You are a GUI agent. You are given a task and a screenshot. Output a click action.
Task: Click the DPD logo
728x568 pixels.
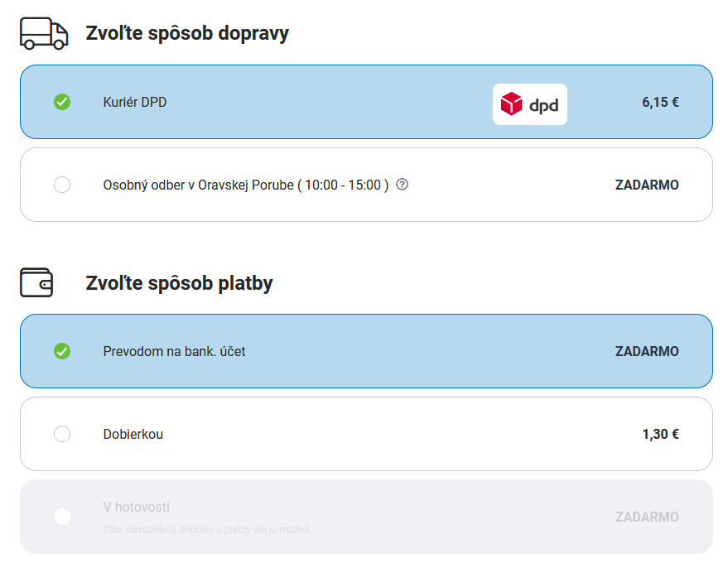point(530,104)
